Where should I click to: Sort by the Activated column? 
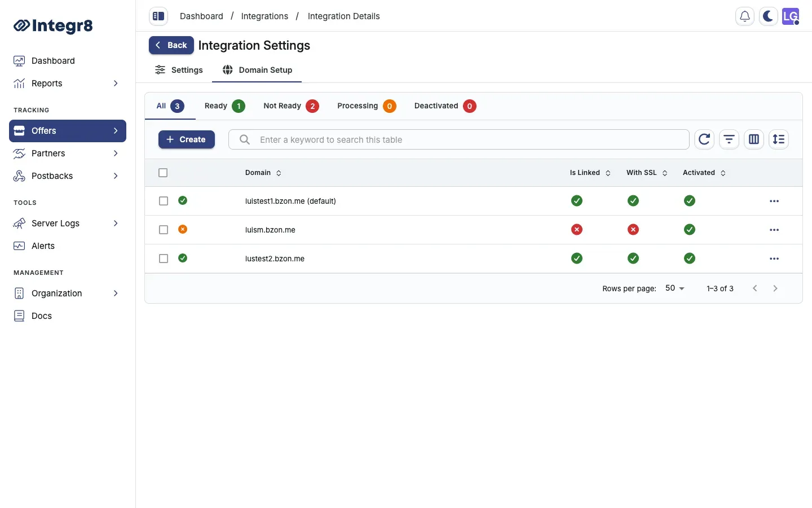coord(704,173)
